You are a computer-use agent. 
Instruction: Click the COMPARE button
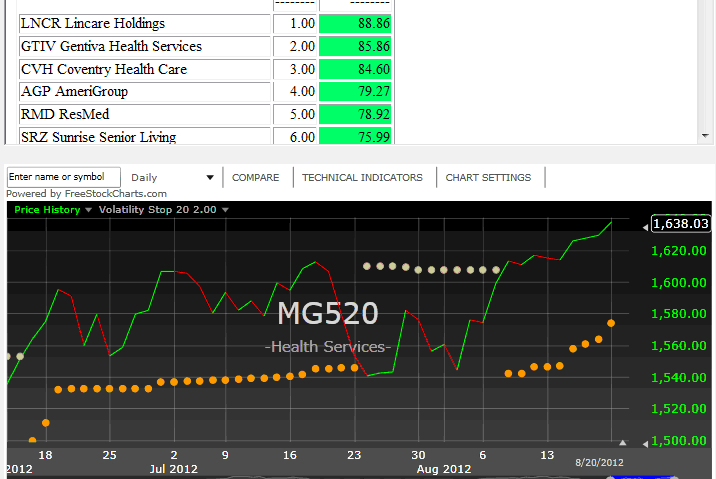click(x=255, y=177)
